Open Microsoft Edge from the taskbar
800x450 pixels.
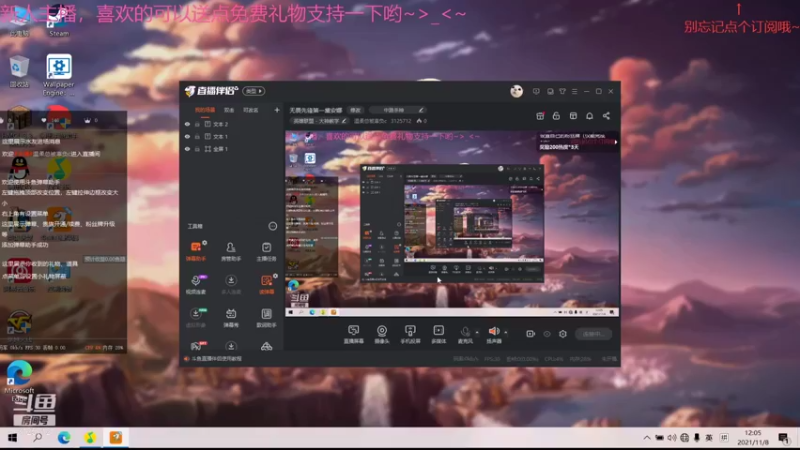[x=64, y=438]
